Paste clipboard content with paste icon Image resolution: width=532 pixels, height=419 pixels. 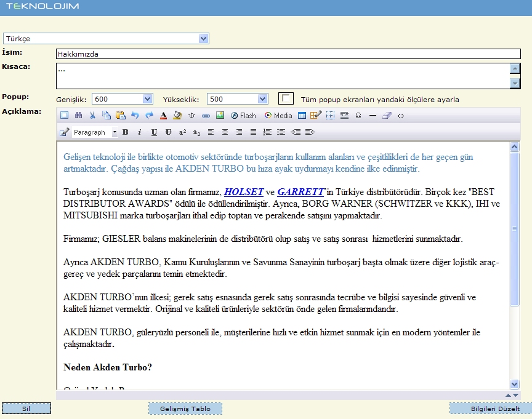[x=121, y=115]
